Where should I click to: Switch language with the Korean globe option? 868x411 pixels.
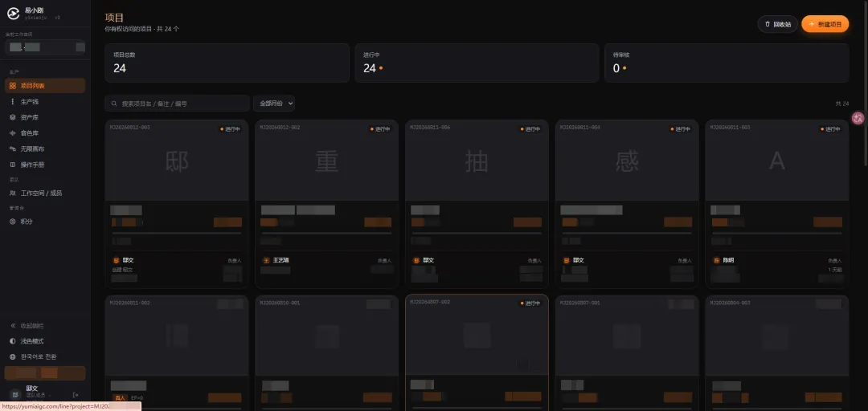point(45,356)
